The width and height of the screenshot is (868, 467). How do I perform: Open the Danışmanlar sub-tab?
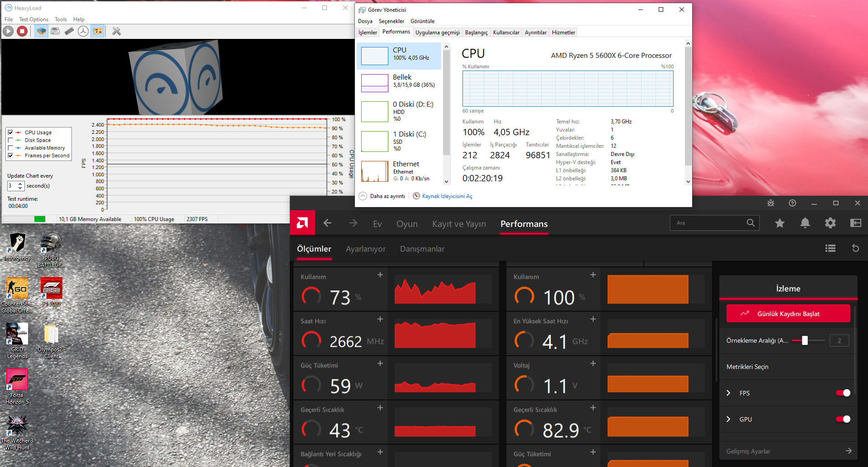click(x=422, y=249)
